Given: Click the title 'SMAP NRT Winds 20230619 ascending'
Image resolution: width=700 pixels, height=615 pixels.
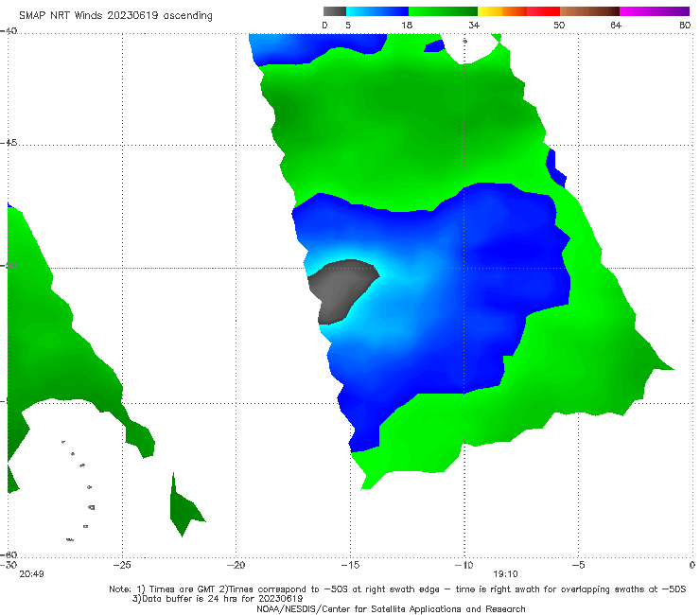Looking at the screenshot, I should pos(115,16).
